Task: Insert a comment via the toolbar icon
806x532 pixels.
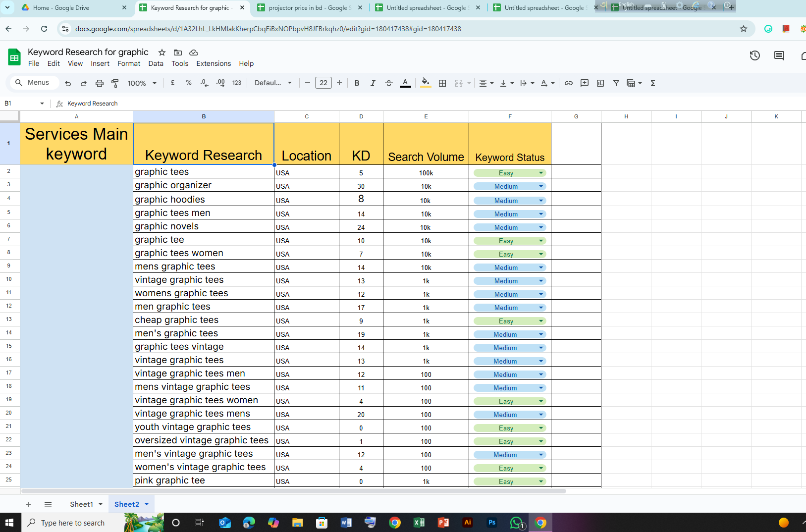Action: point(585,83)
